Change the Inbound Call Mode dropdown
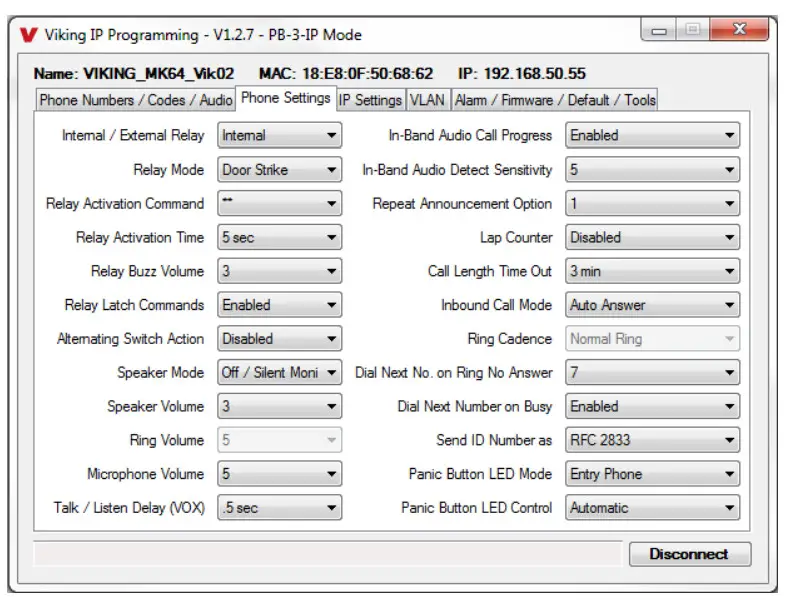Viewport: 795px width, 608px height. coord(653,305)
